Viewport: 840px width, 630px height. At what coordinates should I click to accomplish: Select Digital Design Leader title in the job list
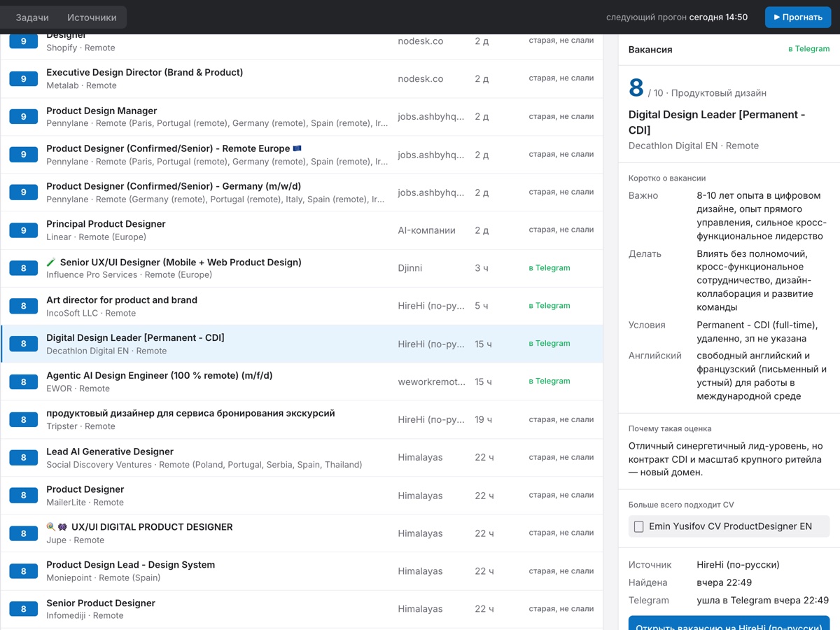(135, 338)
